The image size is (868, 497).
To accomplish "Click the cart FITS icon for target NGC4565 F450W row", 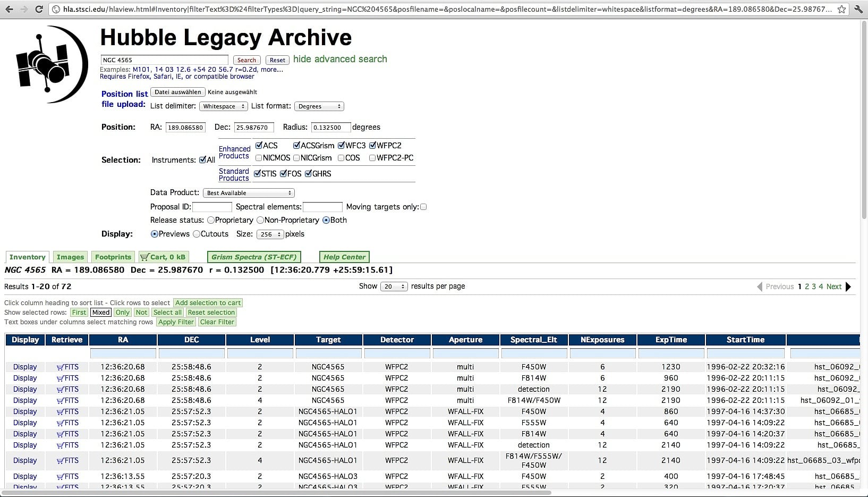I will [67, 367].
